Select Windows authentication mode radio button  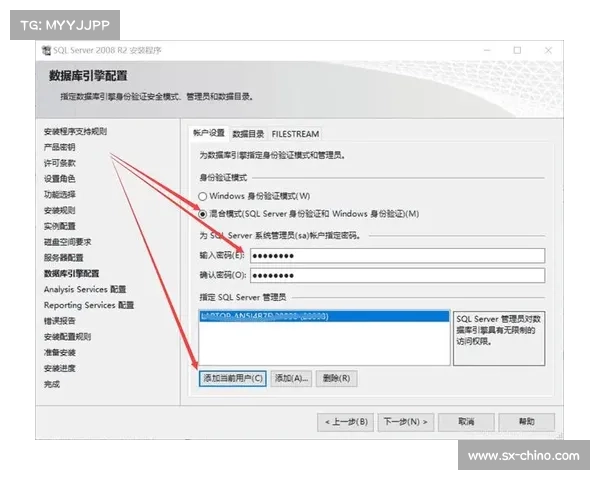(203, 196)
